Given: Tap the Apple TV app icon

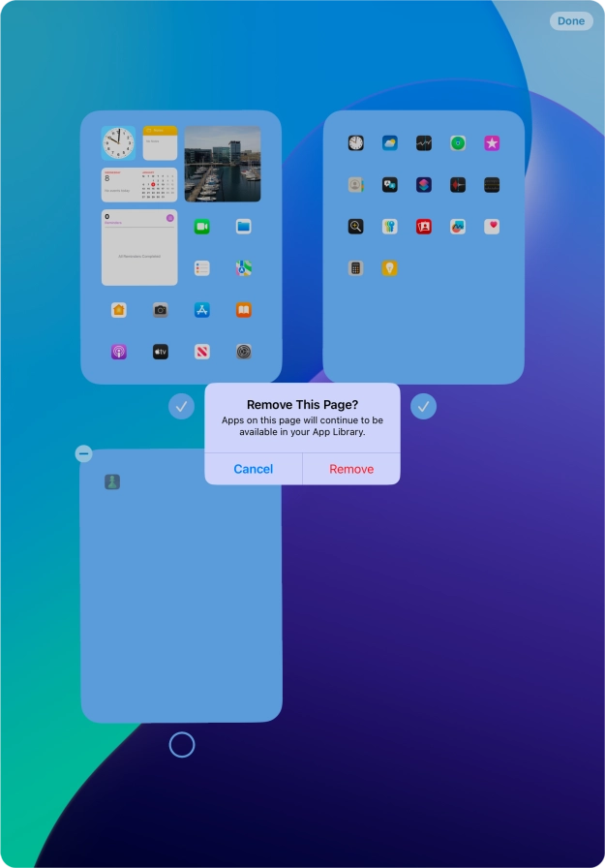Looking at the screenshot, I should pos(160,352).
